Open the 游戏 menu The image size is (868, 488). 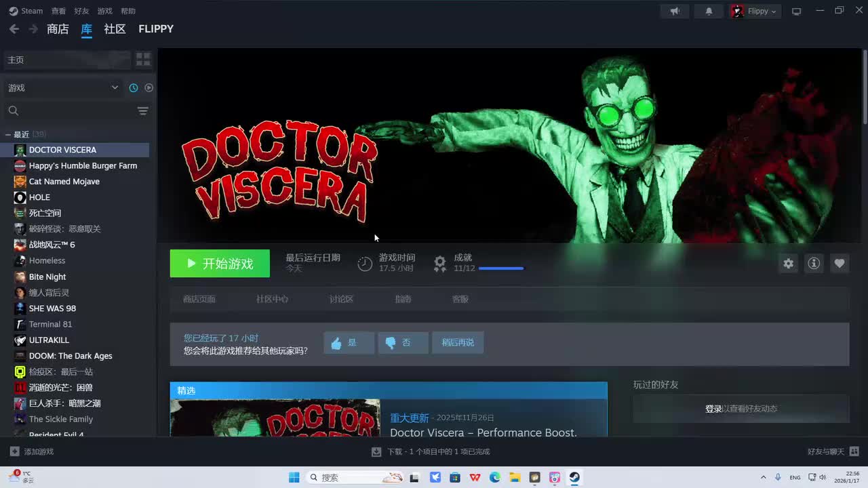point(104,11)
